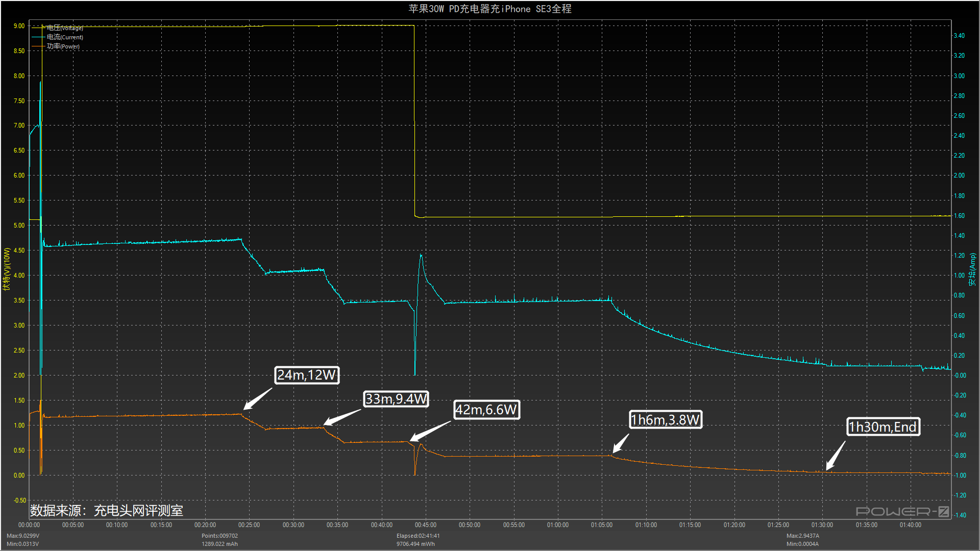Viewport: 980px width, 551px height.
Task: Click the 1.60 tick on the ampere axis
Action: pyautogui.click(x=959, y=216)
